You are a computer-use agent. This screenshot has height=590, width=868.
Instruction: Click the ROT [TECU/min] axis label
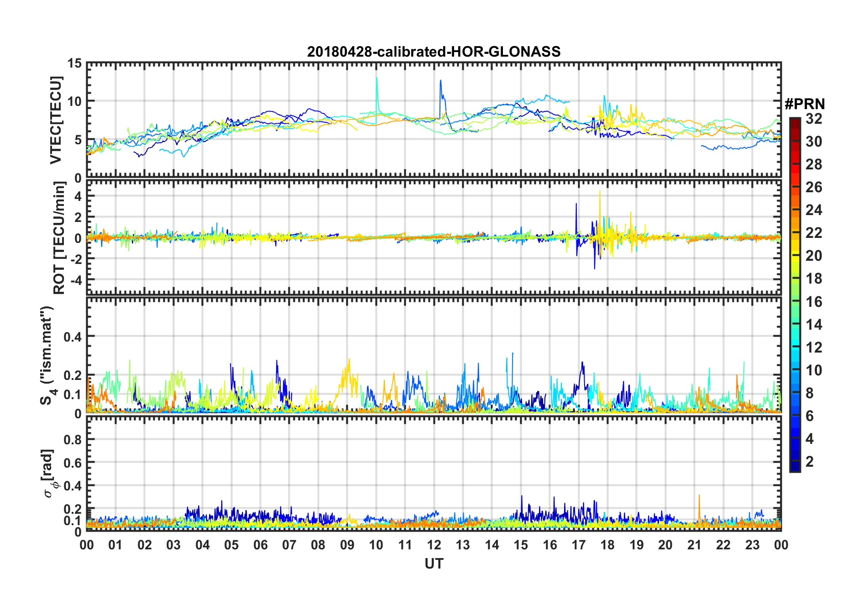[59, 238]
